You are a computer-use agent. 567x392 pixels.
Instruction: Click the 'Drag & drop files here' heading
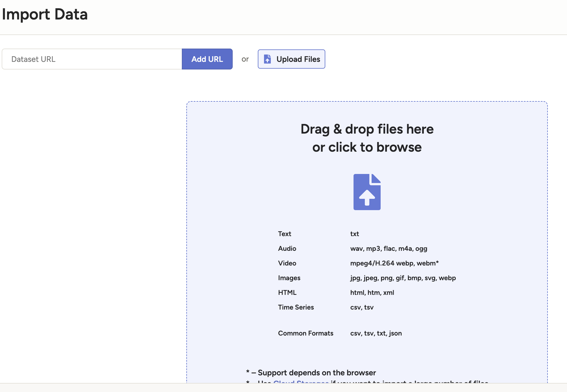[x=367, y=129]
